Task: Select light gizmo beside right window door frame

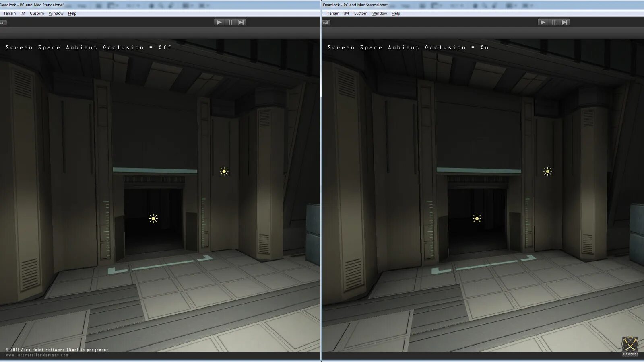Action: [x=547, y=171]
